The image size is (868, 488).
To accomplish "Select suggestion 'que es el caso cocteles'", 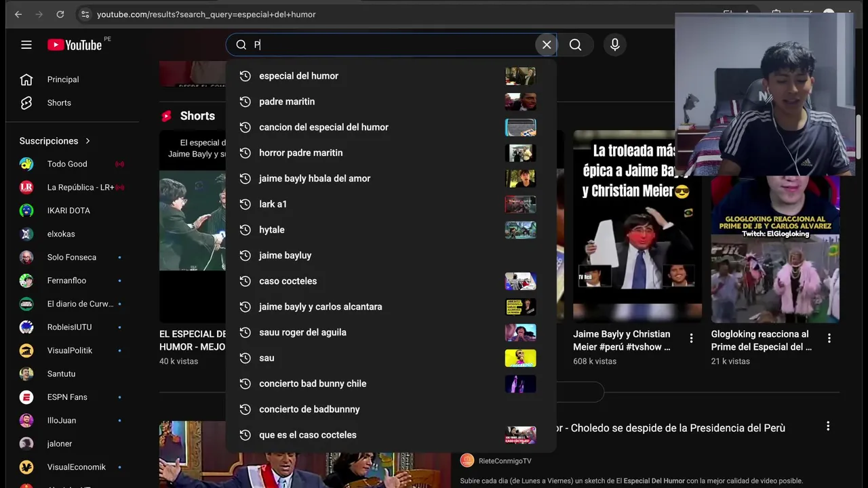I will [391, 435].
